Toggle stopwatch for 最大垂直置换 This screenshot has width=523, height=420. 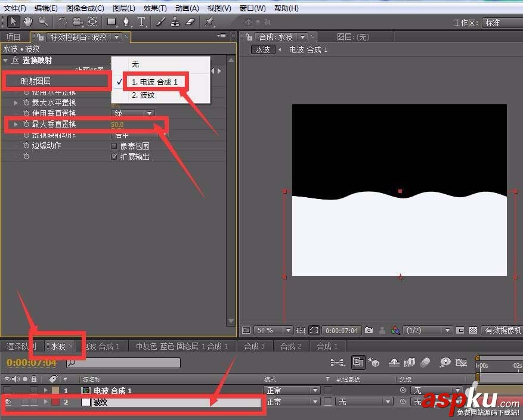26,124
